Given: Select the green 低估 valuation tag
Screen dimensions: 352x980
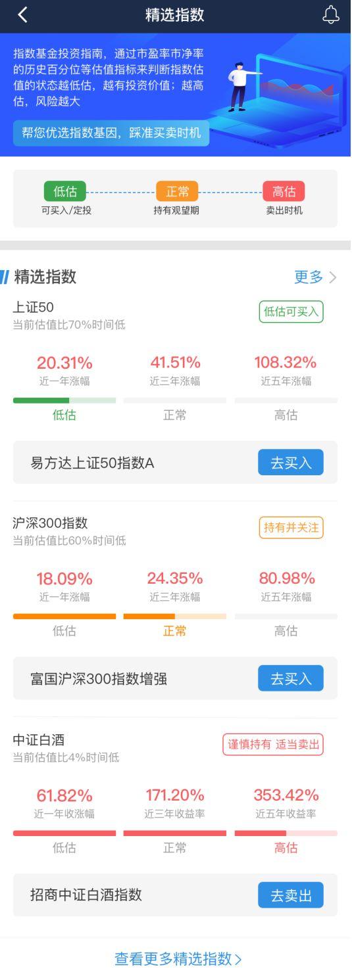Looking at the screenshot, I should pyautogui.click(x=65, y=191).
